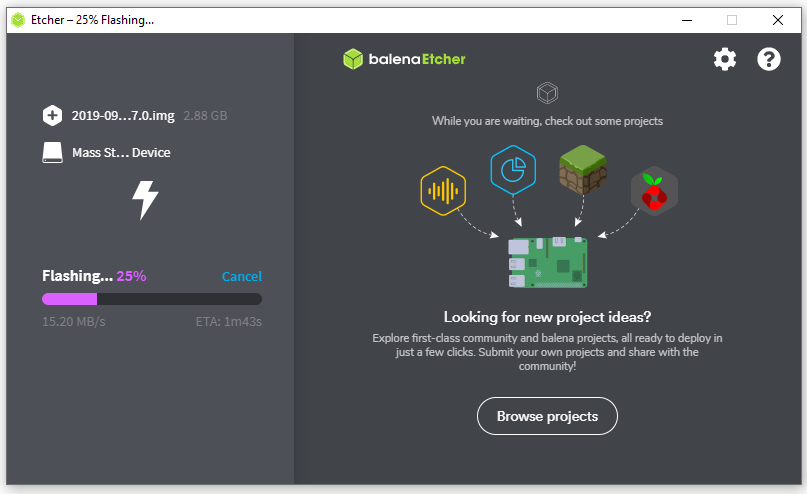Click the Flashing... 25% status text

point(94,276)
